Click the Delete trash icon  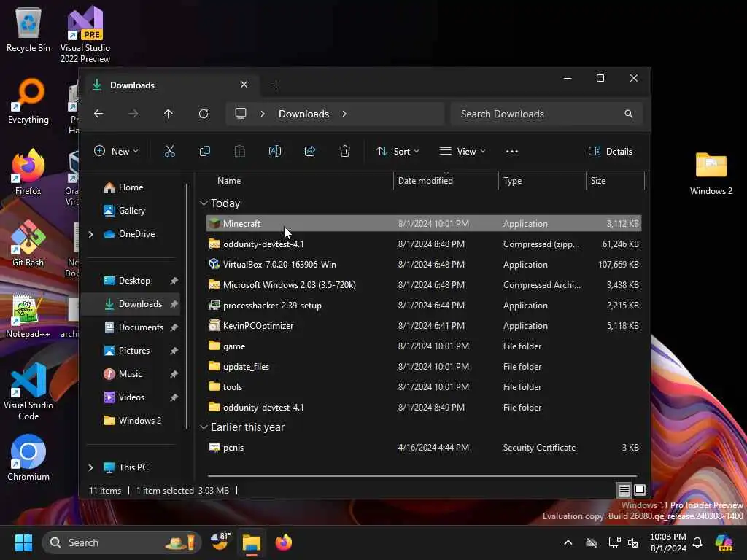coord(345,152)
